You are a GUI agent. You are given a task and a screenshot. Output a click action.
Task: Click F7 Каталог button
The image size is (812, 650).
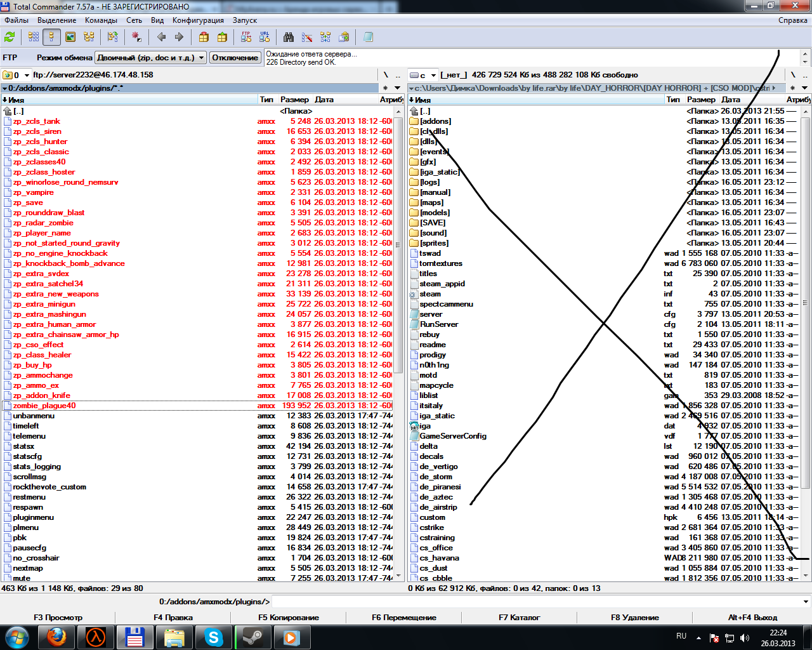point(519,617)
